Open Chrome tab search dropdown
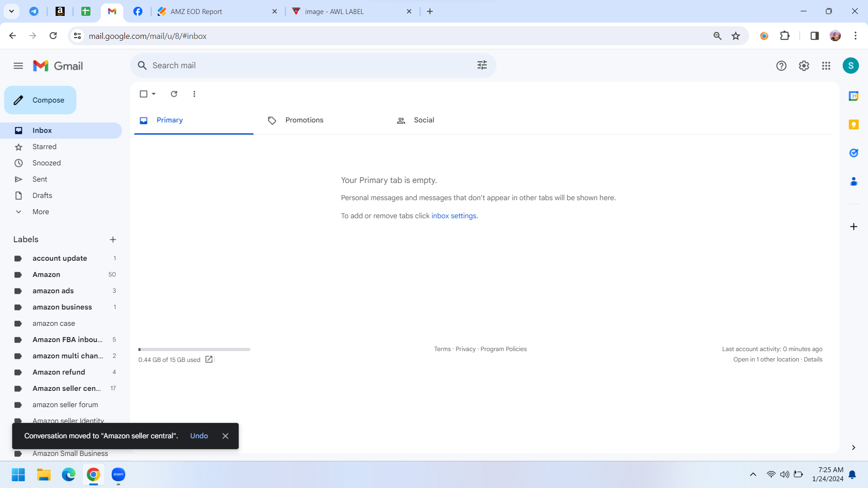Image resolution: width=868 pixels, height=488 pixels. 11,11
